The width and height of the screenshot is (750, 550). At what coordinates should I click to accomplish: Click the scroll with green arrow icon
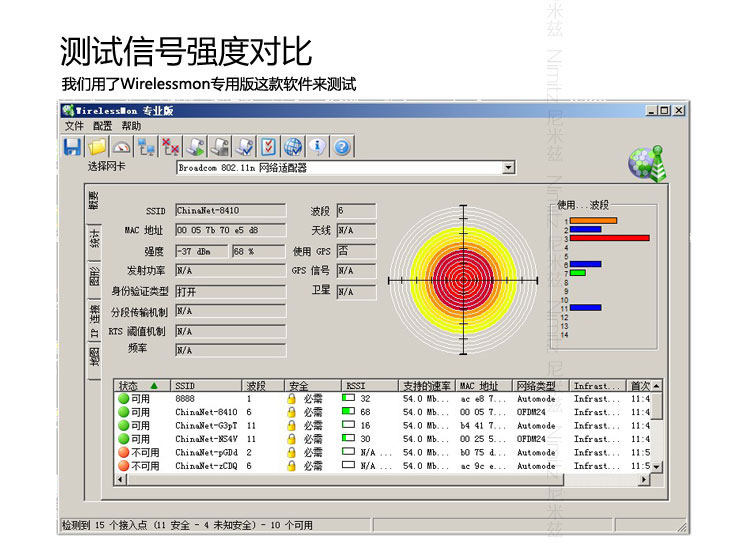[x=195, y=147]
